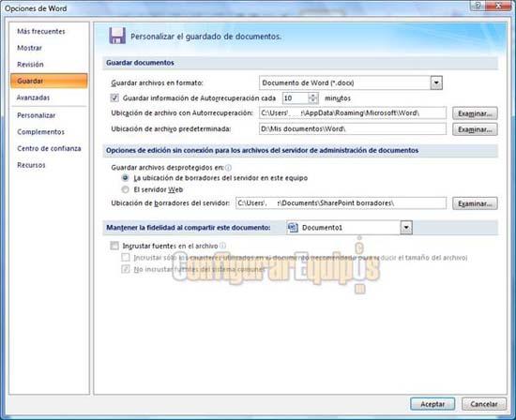516x420 pixels.
Task: Select 'El servidor Web' radio option
Action: point(125,189)
